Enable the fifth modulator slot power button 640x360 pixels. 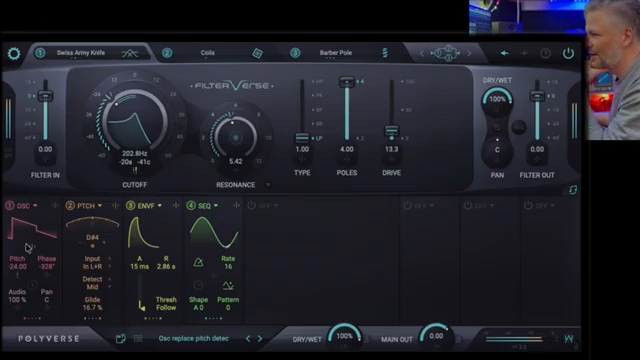[x=251, y=206]
